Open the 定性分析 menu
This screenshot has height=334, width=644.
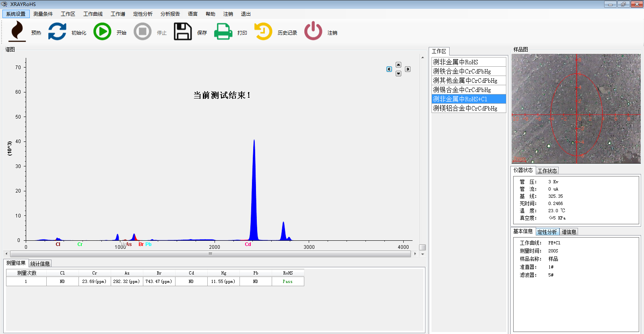click(143, 14)
